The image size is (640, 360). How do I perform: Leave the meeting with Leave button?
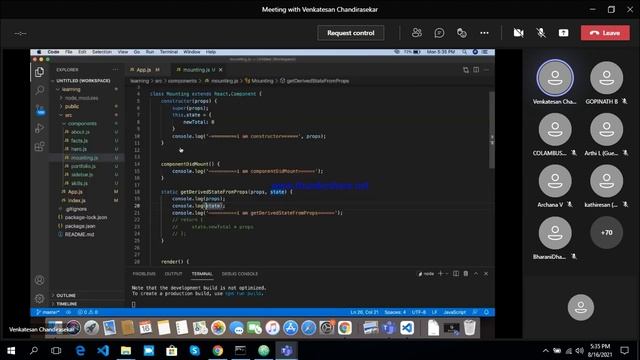(605, 33)
